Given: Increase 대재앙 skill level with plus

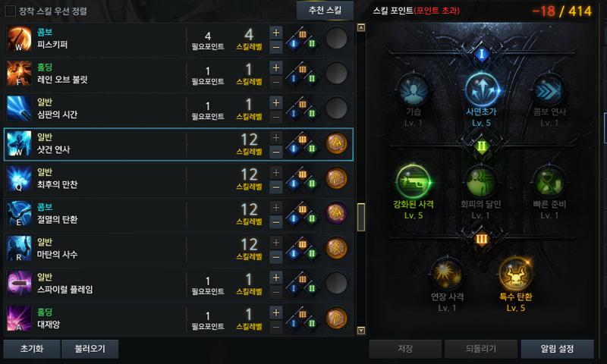Looking at the screenshot, I should [275, 312].
